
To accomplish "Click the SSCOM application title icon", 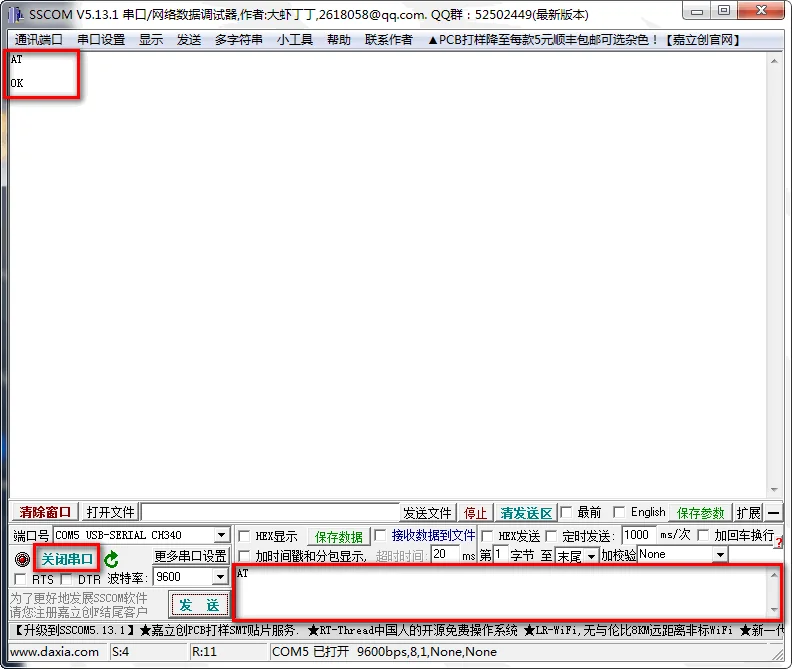I will pos(16,14).
